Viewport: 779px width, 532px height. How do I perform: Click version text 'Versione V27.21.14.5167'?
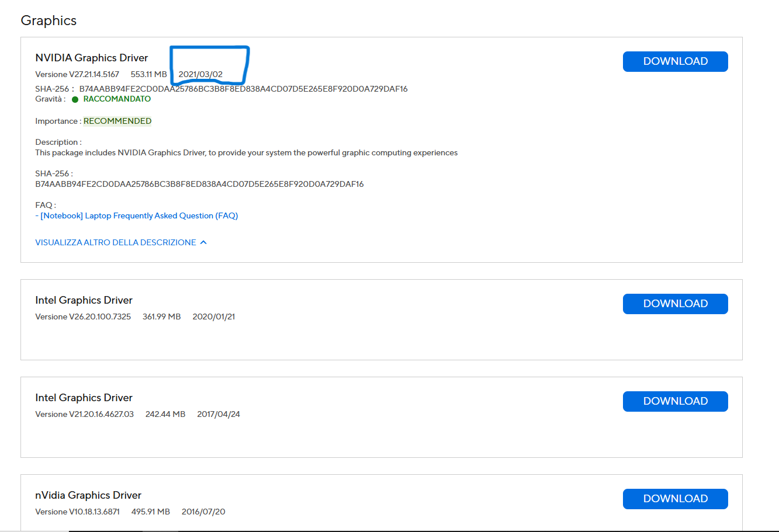77,74
